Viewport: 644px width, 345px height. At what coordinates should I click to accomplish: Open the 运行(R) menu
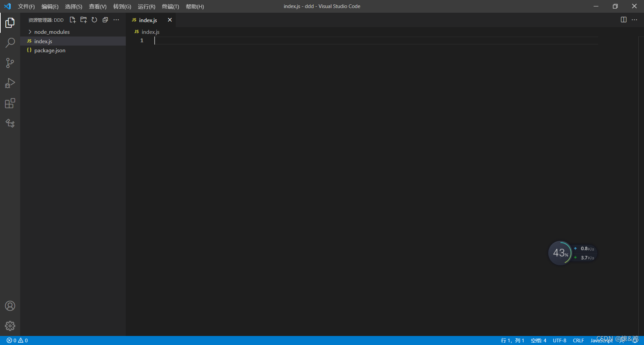coord(147,6)
